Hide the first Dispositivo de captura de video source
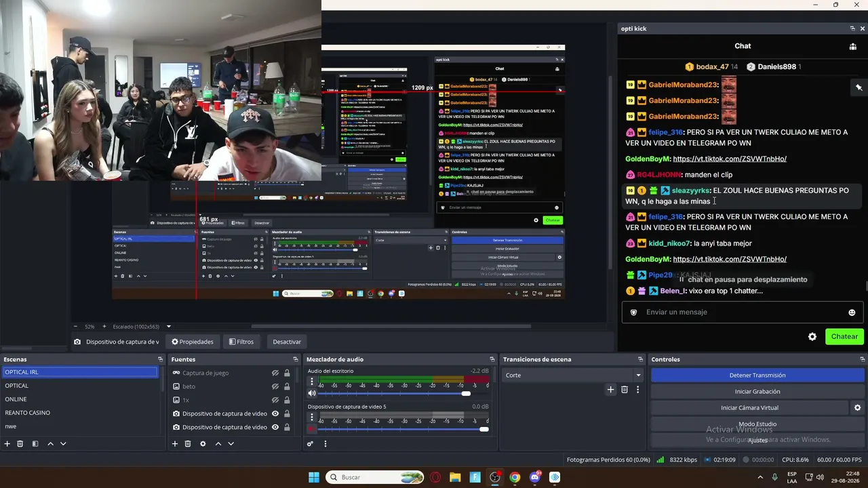Screen dimensions: 868x488 [x=275, y=413]
